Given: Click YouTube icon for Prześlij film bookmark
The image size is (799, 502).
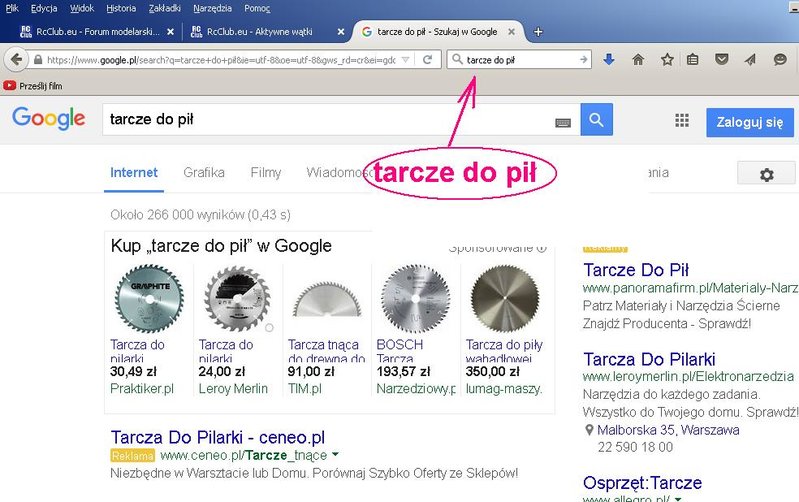Looking at the screenshot, I should [10, 86].
